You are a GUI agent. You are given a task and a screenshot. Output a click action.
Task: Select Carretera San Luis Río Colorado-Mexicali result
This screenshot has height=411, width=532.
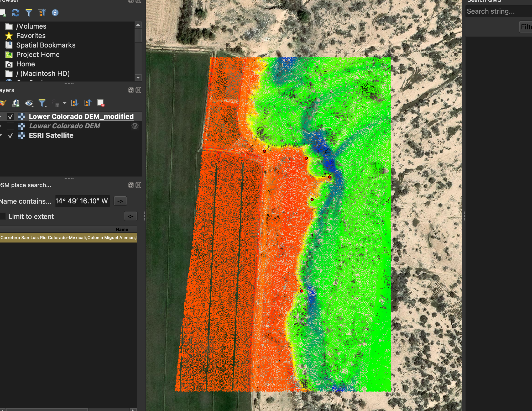click(69, 238)
